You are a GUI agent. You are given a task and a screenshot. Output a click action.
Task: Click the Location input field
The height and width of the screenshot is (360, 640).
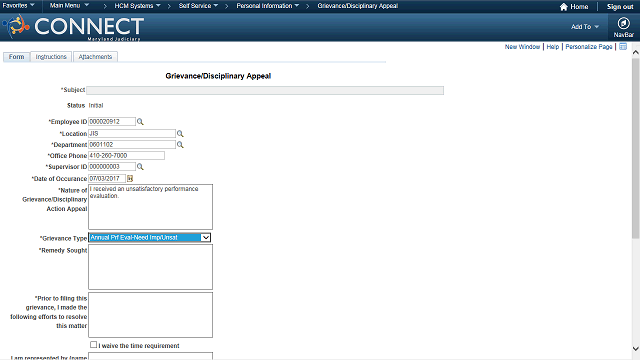(132, 133)
